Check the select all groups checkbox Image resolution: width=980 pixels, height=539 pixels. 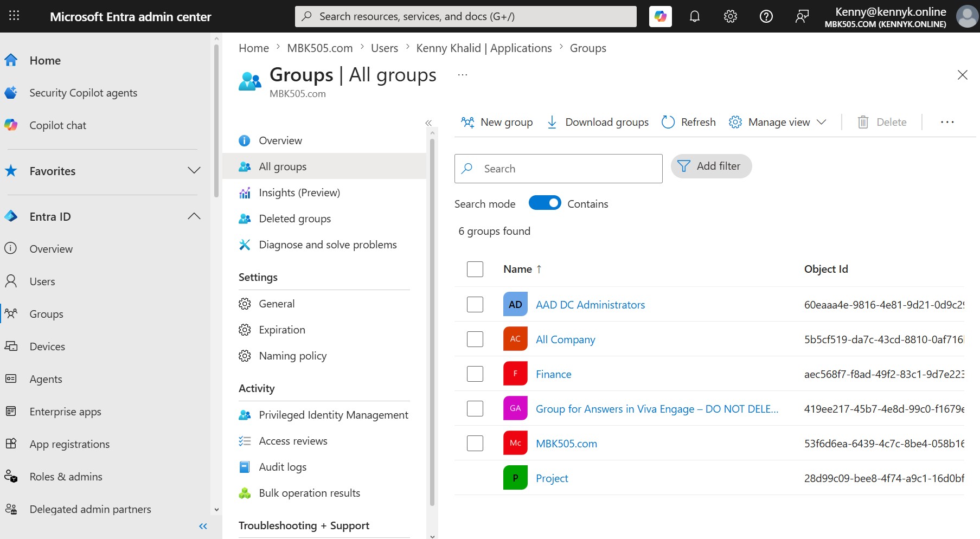coord(475,269)
